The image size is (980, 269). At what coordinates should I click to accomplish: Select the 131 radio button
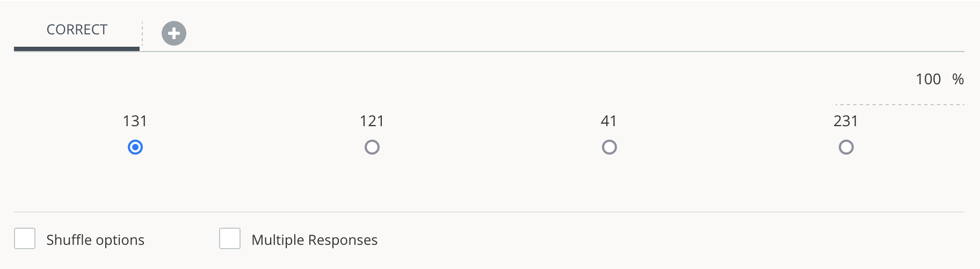pyautogui.click(x=135, y=147)
